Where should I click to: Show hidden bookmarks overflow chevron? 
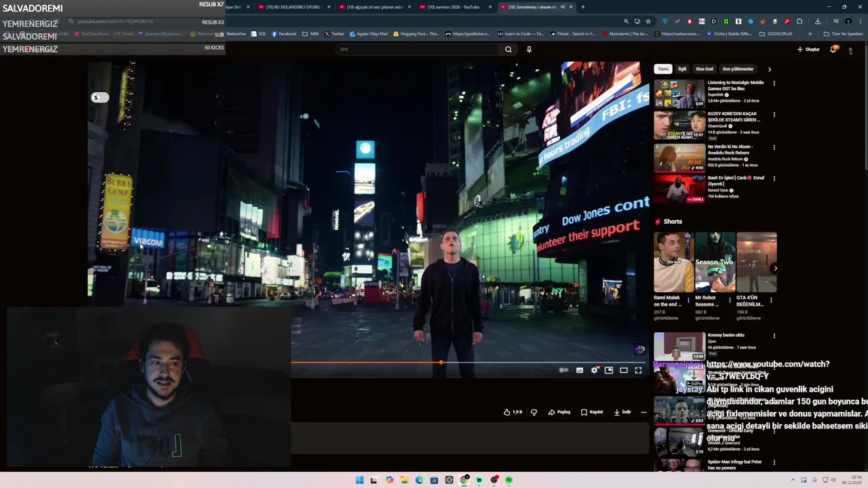pos(810,34)
